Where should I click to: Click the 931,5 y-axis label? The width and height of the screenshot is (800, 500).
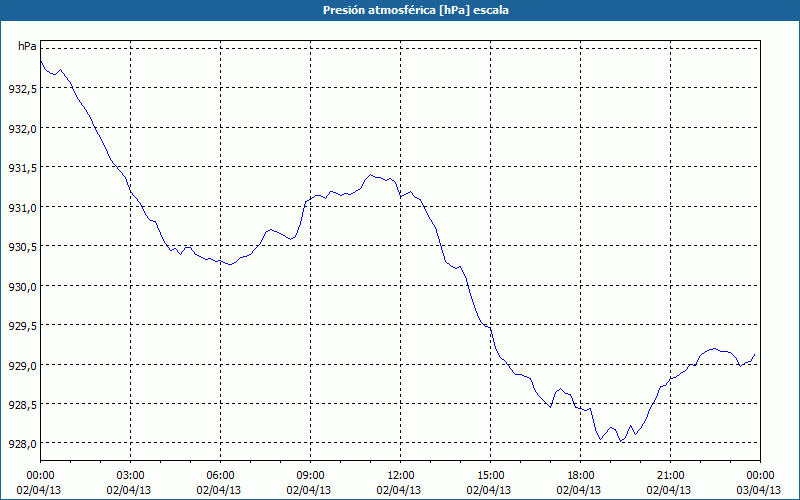(22, 168)
